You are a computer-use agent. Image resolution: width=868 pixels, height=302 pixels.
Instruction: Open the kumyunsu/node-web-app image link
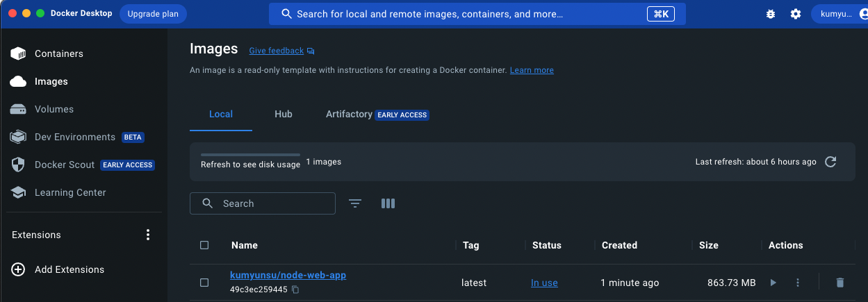coord(288,275)
